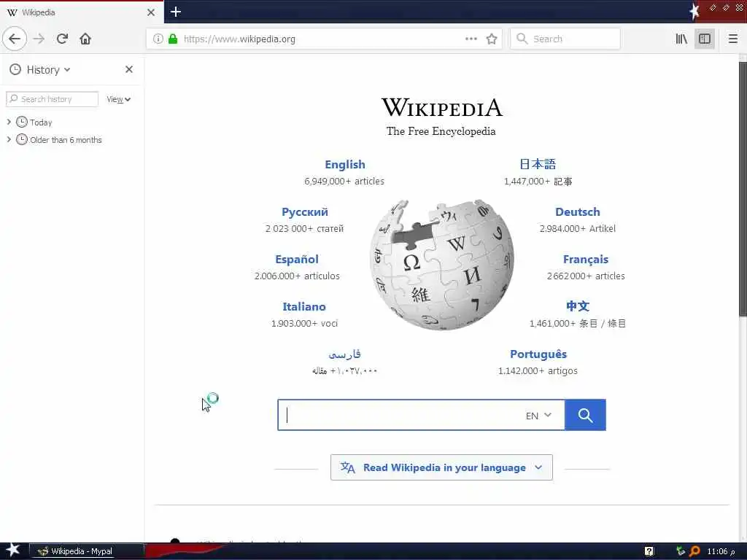This screenshot has width=747, height=560.
Task: Open Español Wikipedia
Action: point(297,260)
